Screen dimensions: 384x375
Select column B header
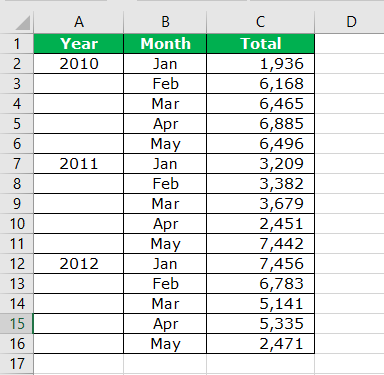165,22
